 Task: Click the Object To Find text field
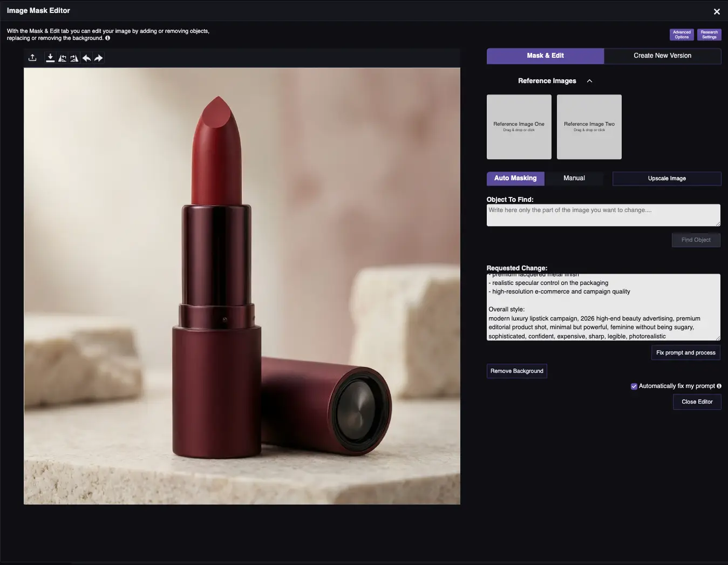tap(603, 215)
